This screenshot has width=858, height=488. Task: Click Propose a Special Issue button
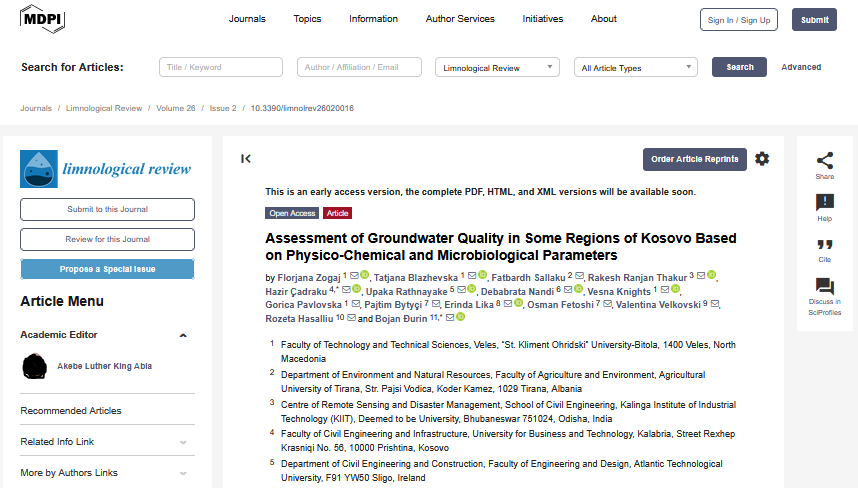(x=107, y=270)
